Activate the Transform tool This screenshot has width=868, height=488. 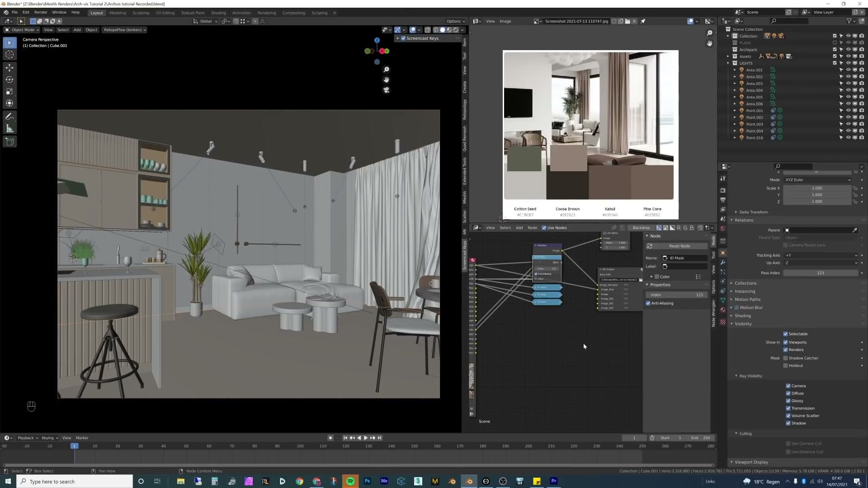pos(9,103)
